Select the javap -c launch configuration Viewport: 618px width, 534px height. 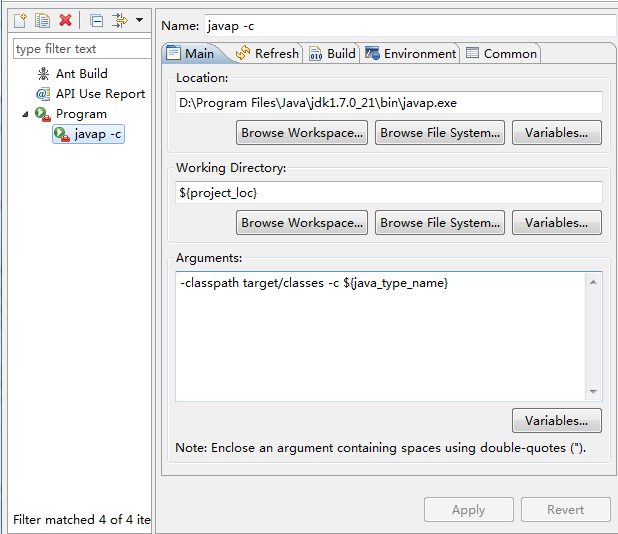click(x=88, y=134)
